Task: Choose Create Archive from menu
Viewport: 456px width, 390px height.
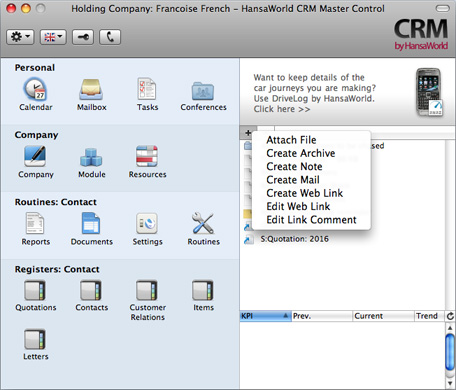Action: coord(301,153)
